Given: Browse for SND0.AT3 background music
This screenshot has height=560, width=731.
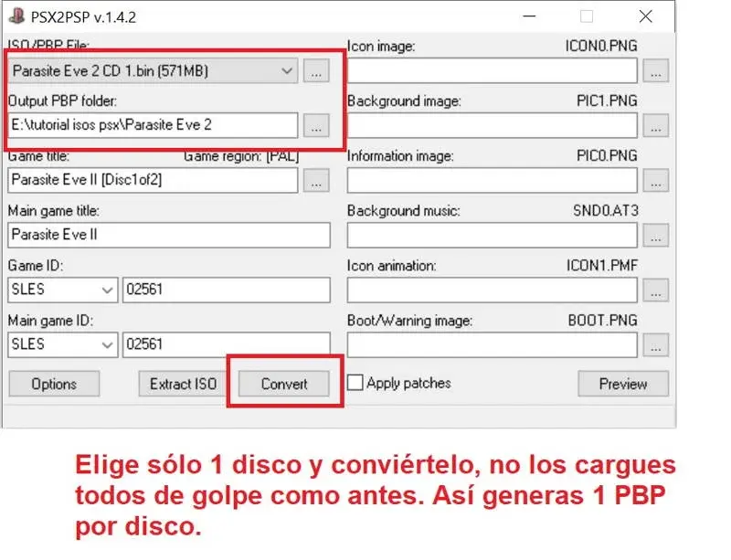Looking at the screenshot, I should pyautogui.click(x=655, y=236).
